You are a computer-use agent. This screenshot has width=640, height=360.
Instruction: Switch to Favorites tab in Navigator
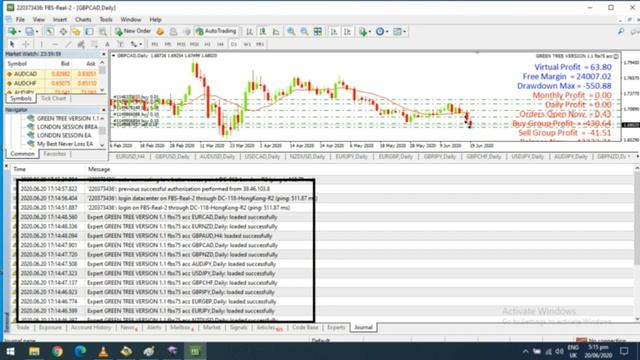coord(55,154)
